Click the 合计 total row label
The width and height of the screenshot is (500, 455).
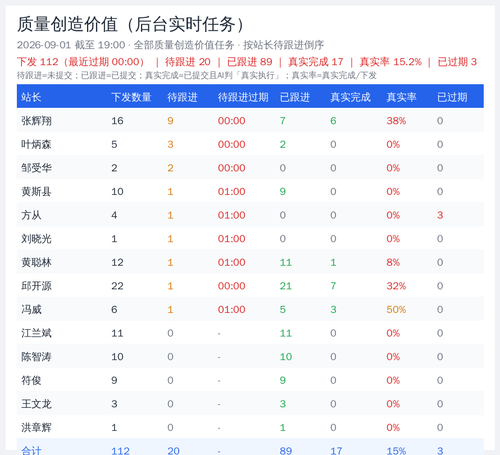pos(31,451)
